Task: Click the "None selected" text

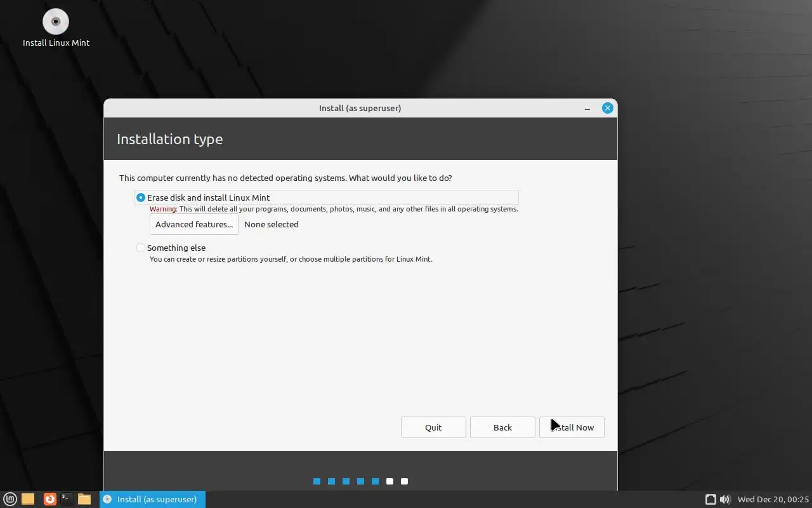Action: coord(272,224)
